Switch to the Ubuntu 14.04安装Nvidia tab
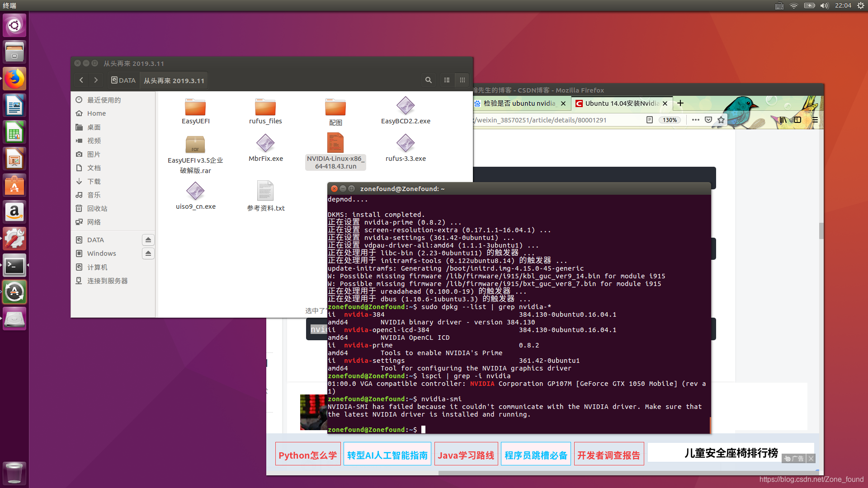The height and width of the screenshot is (488, 868). 622,103
